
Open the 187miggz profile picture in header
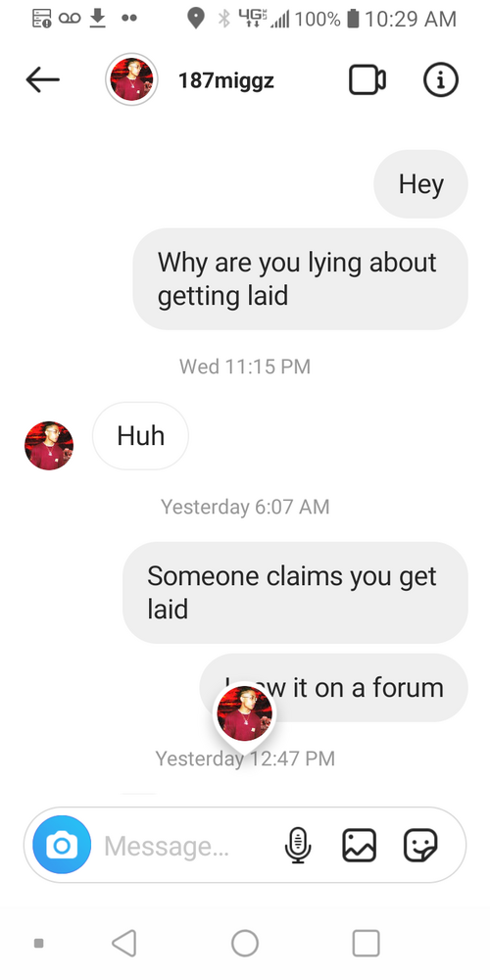pyautogui.click(x=131, y=79)
